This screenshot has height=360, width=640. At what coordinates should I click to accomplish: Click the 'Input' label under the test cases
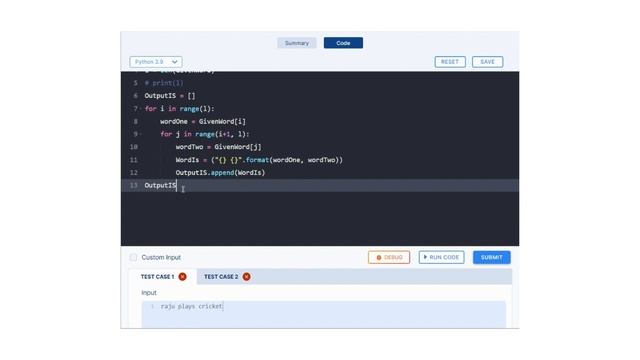pyautogui.click(x=149, y=293)
